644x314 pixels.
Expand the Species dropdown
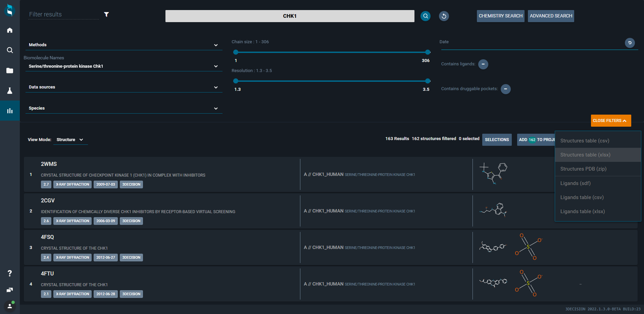click(124, 108)
